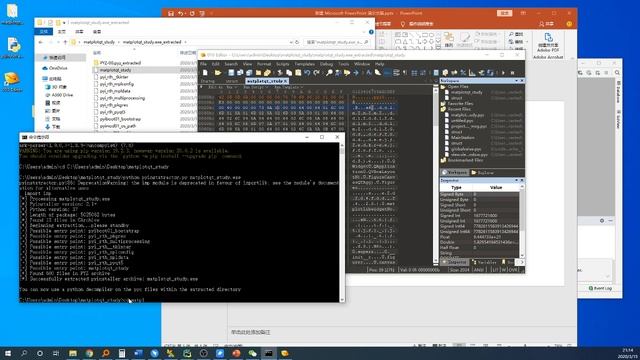Click command prompt vertical scrollbar

click(x=342, y=222)
